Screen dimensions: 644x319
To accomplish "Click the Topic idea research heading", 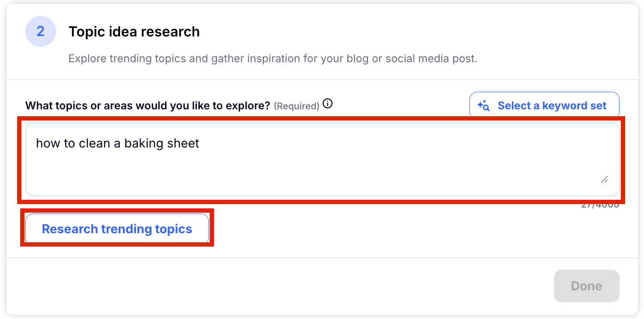I will (134, 32).
